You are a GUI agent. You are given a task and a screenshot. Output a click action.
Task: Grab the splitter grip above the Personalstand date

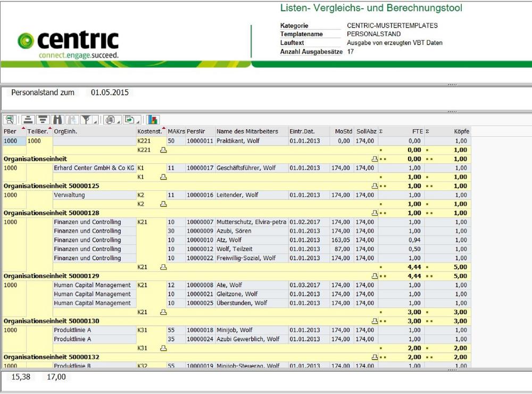(x=452, y=84)
